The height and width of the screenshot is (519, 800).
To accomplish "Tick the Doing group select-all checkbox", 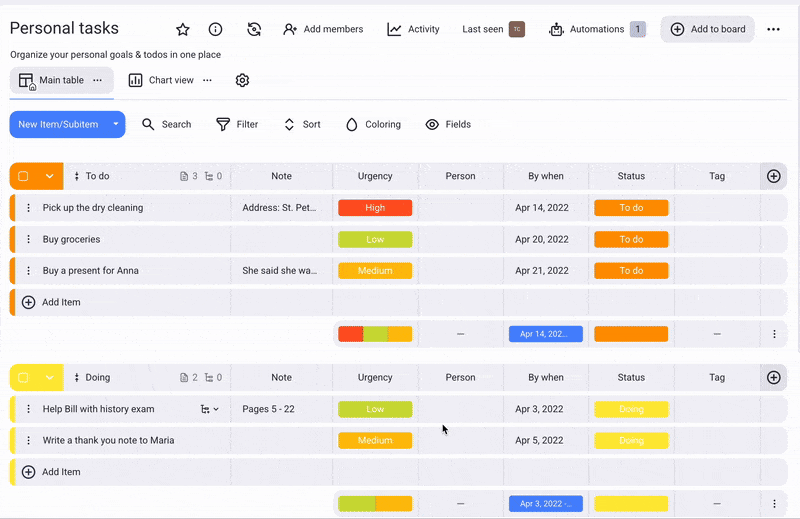I will pyautogui.click(x=23, y=378).
